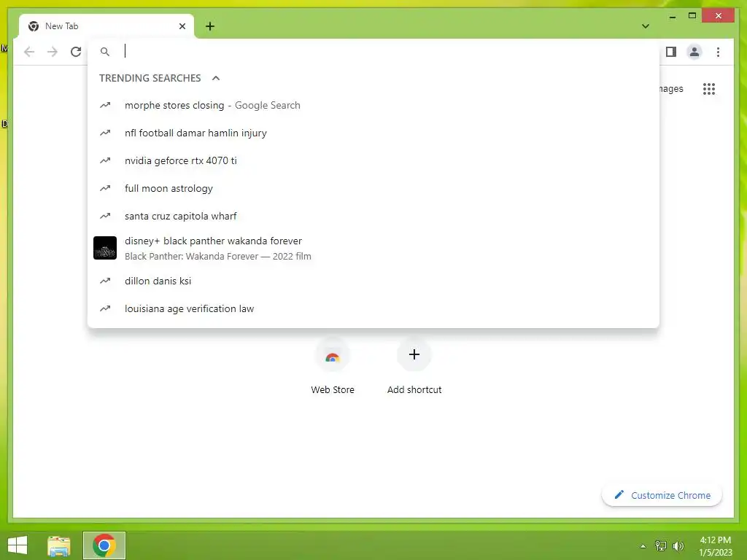Open the network tray icon

[661, 545]
